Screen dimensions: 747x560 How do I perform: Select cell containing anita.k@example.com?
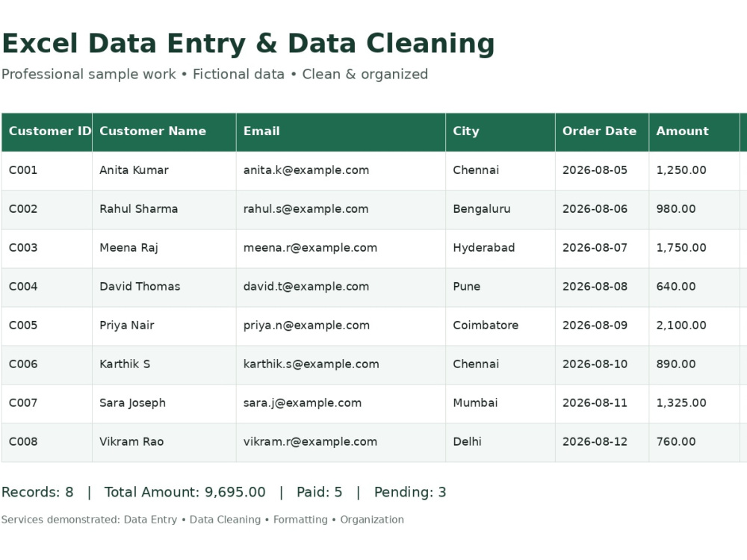341,171
